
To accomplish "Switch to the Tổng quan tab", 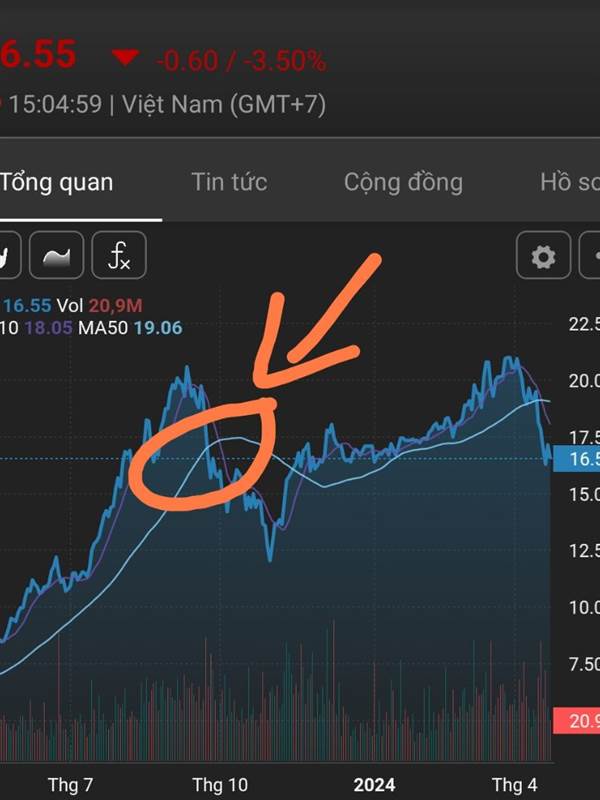I will point(56,182).
